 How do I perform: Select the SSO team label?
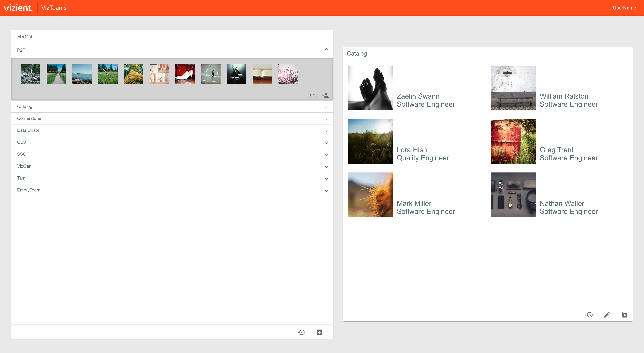21,154
